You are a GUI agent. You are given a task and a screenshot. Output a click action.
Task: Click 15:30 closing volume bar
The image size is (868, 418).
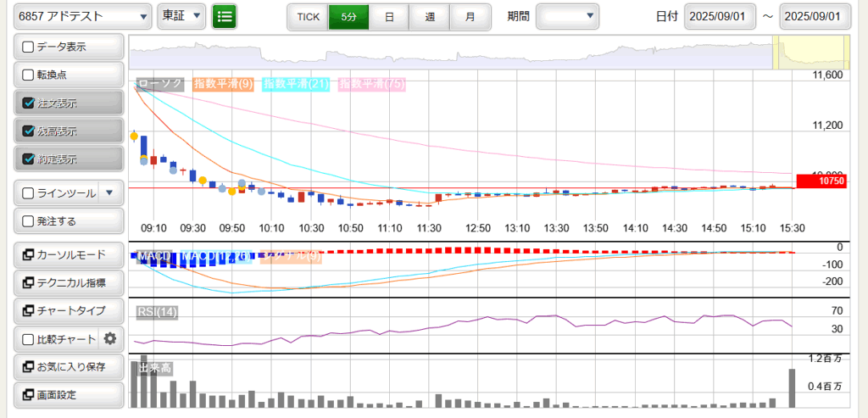pyautogui.click(x=792, y=388)
